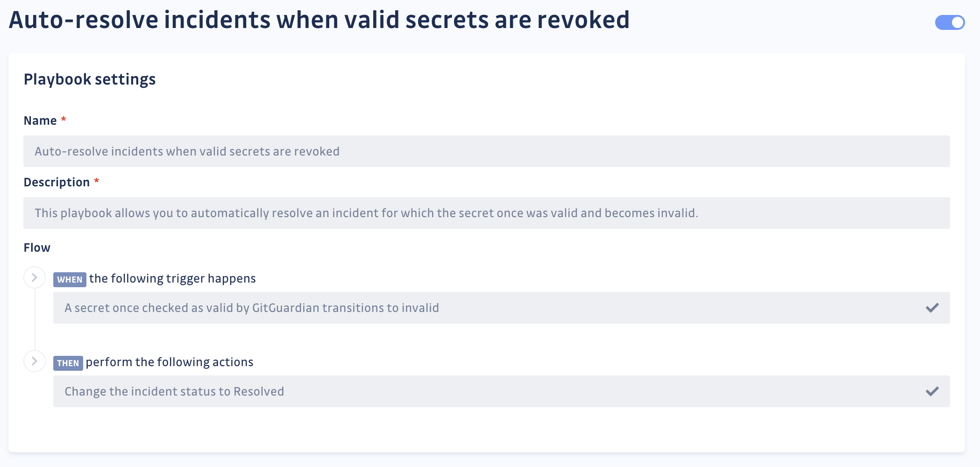Click inside the Name input field
Image resolution: width=980 pixels, height=467 pixels.
click(486, 151)
